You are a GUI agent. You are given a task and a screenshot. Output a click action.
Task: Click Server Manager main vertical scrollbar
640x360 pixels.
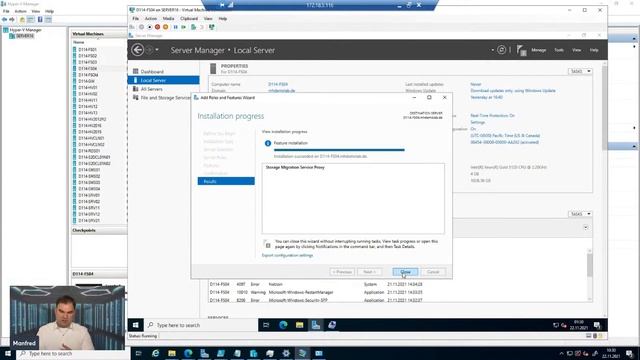(x=604, y=189)
